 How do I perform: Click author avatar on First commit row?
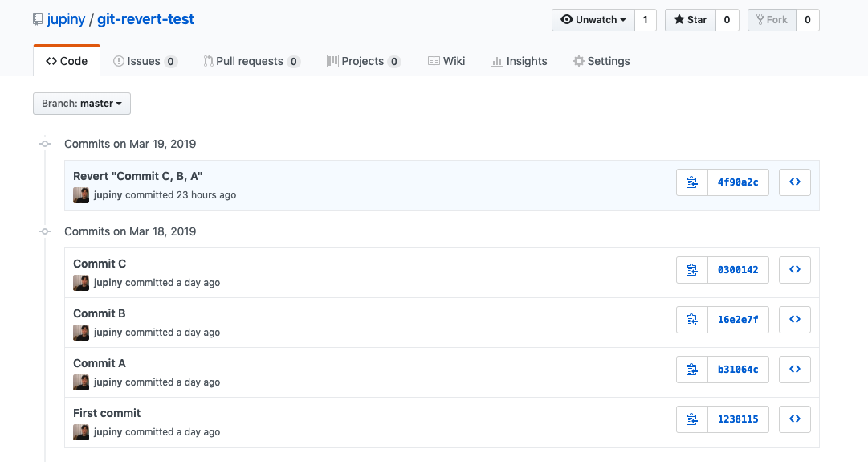(81, 432)
